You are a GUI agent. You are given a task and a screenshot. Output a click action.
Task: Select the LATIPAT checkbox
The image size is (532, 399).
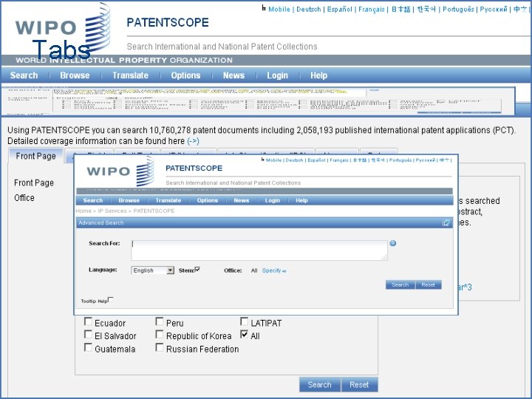(x=245, y=321)
